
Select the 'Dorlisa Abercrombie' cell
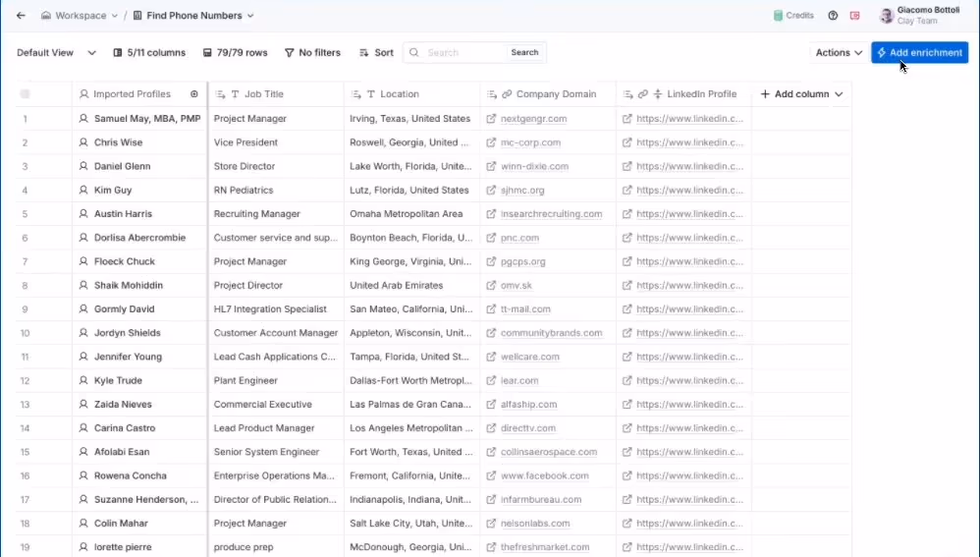coord(139,238)
